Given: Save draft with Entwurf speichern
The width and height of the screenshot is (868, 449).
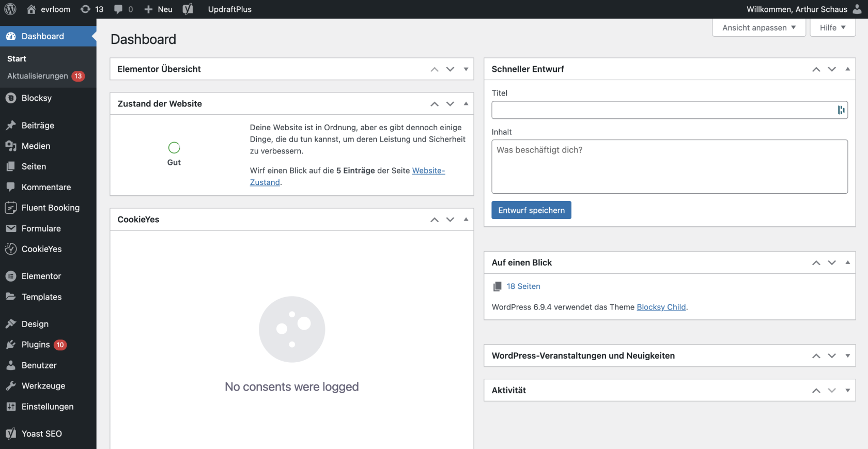Looking at the screenshot, I should pos(531,210).
